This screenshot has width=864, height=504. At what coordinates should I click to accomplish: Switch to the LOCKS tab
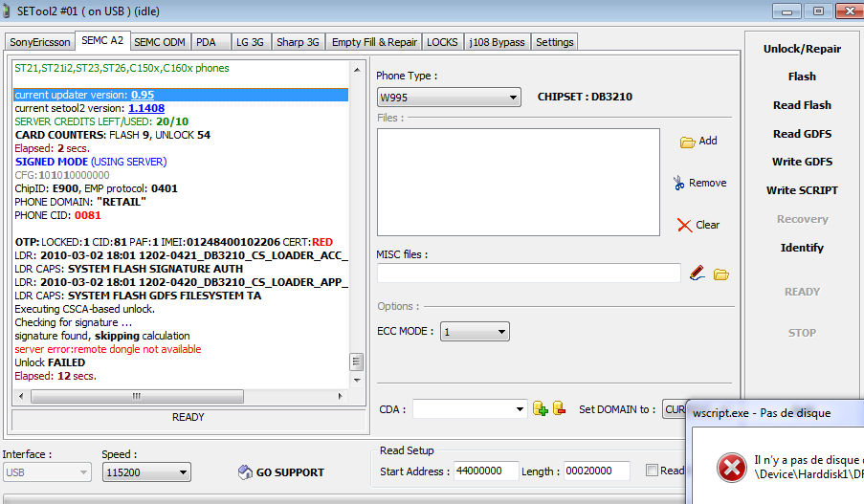(442, 42)
